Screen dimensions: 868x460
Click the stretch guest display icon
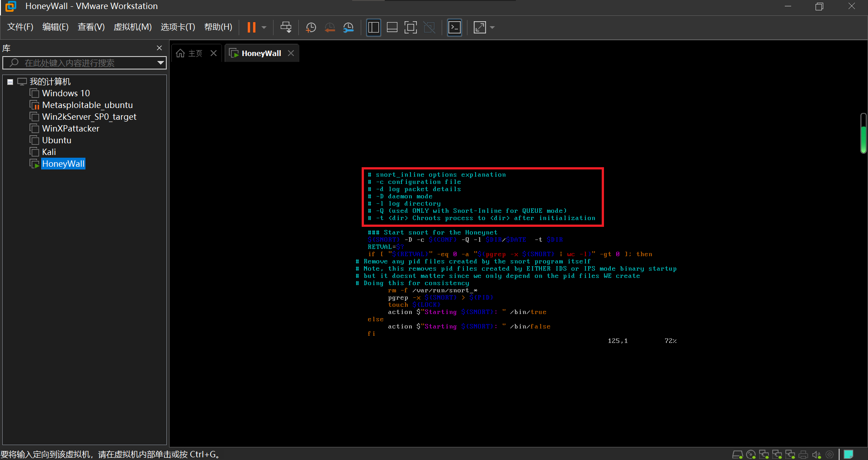click(x=480, y=28)
